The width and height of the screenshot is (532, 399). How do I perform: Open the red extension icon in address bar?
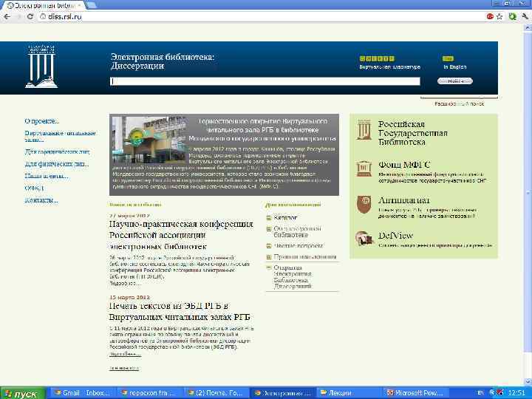point(490,16)
